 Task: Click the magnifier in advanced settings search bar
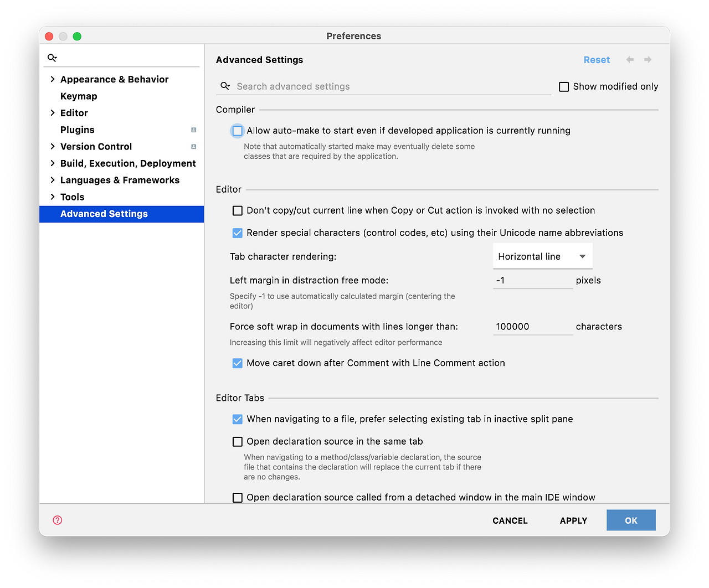tap(225, 86)
